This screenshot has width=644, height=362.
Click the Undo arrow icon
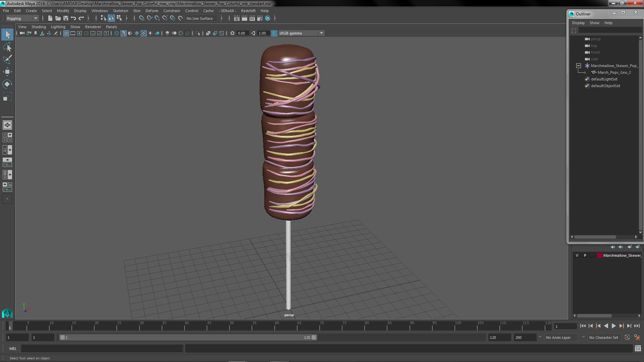[x=73, y=18]
